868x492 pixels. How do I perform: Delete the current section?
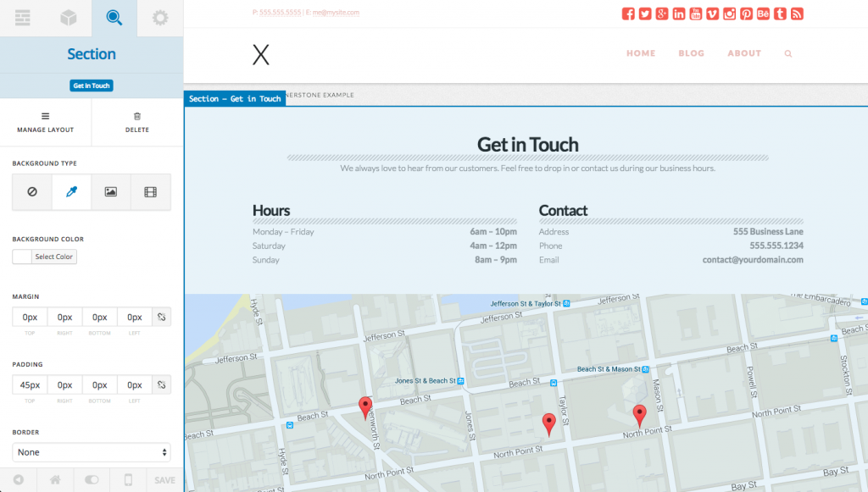137,123
